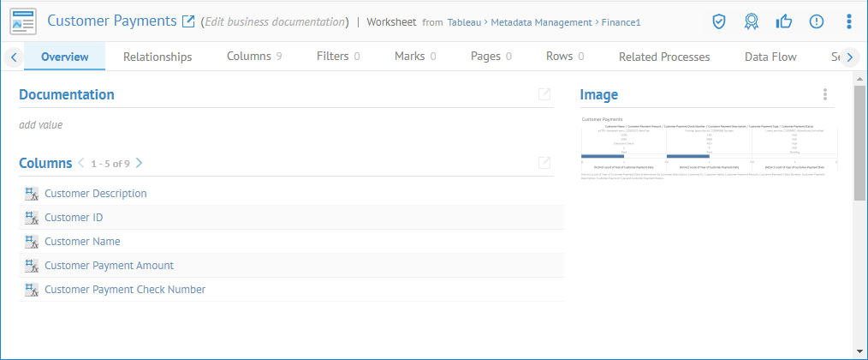Click the edit icon beside Documentation heading
This screenshot has height=360, width=868.
544,94
